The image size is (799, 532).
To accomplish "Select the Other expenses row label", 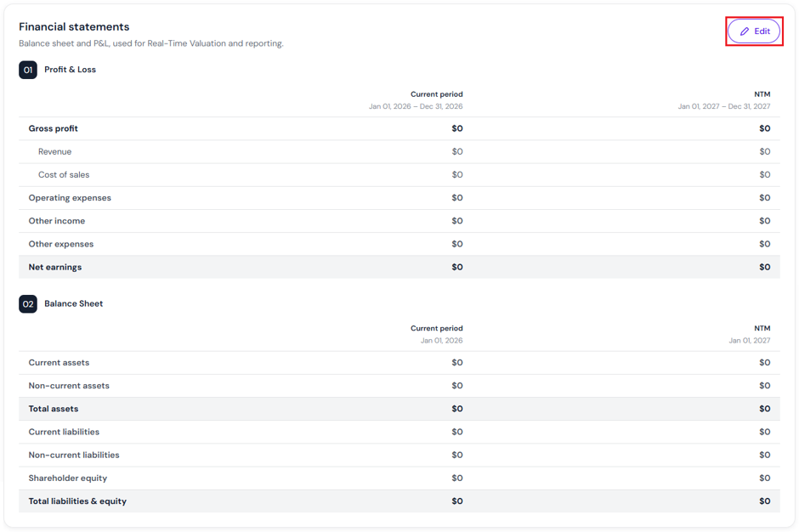I will click(x=61, y=244).
